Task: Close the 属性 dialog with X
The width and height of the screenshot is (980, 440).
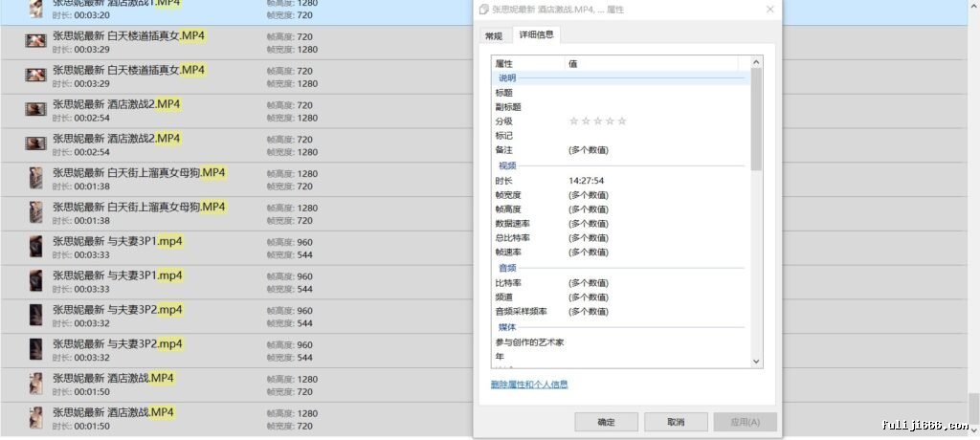Action: [x=770, y=10]
